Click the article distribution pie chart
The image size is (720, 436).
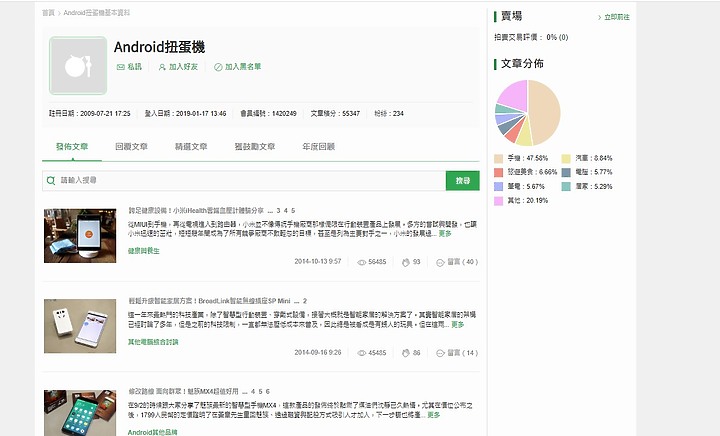pos(528,113)
